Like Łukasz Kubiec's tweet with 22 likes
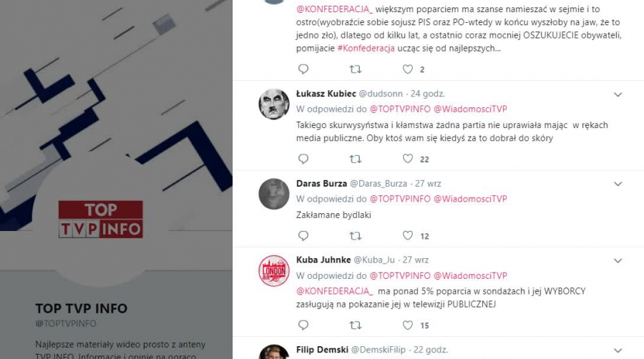The image size is (644, 359). tap(407, 159)
